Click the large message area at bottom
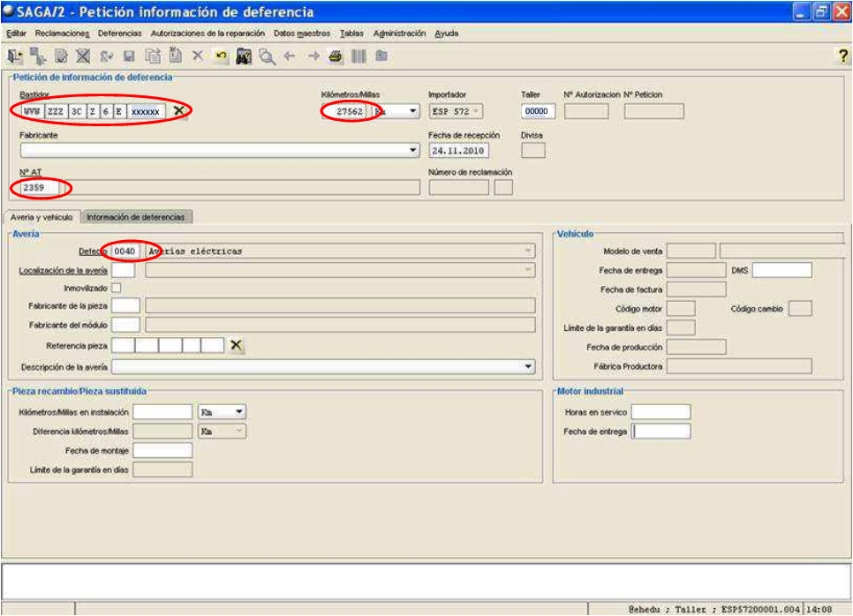The image size is (853, 616). pos(426,582)
